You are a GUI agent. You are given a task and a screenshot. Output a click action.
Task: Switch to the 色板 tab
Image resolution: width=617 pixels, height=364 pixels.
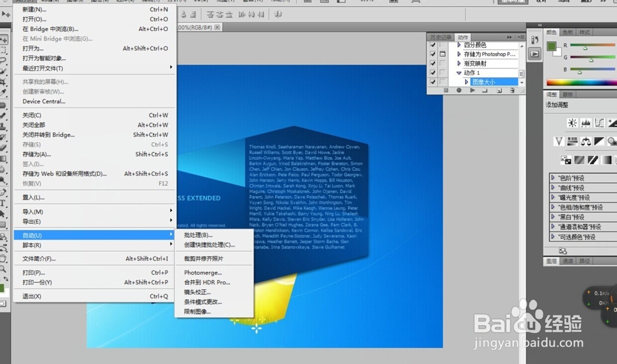[568, 32]
